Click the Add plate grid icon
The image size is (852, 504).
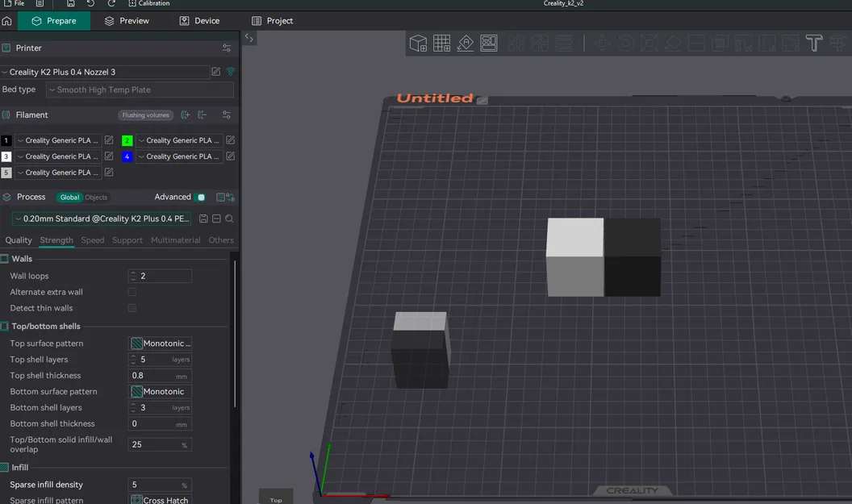pyautogui.click(x=441, y=44)
